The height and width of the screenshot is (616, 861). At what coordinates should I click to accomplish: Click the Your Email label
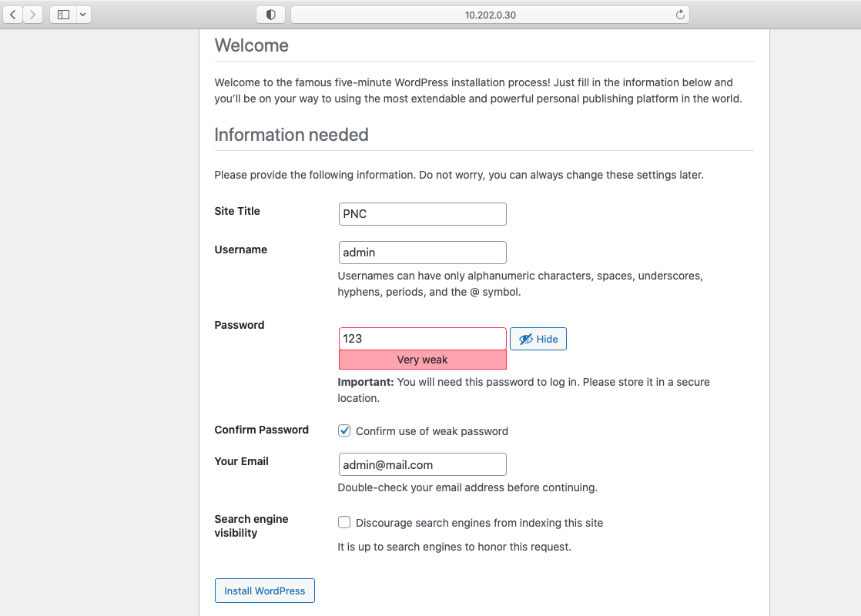(241, 462)
